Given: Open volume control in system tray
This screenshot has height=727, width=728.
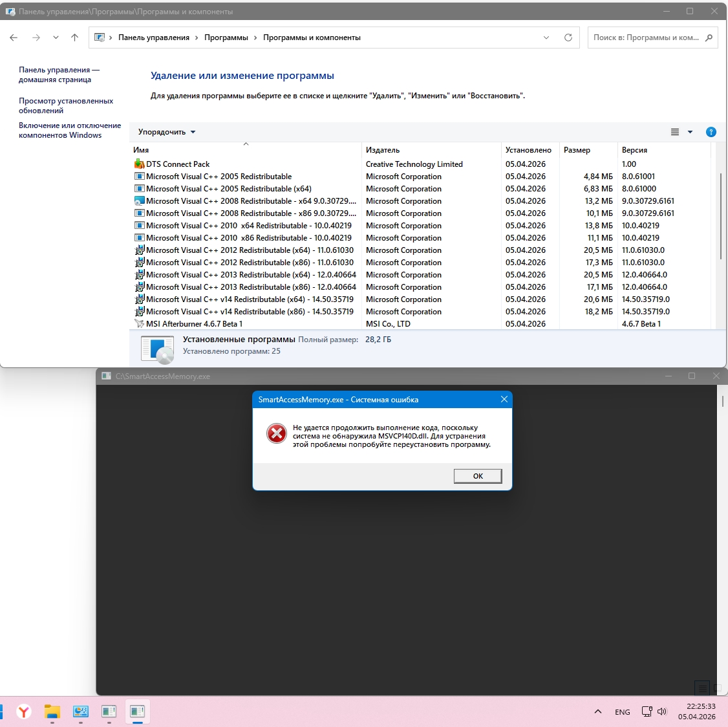Looking at the screenshot, I should click(662, 711).
